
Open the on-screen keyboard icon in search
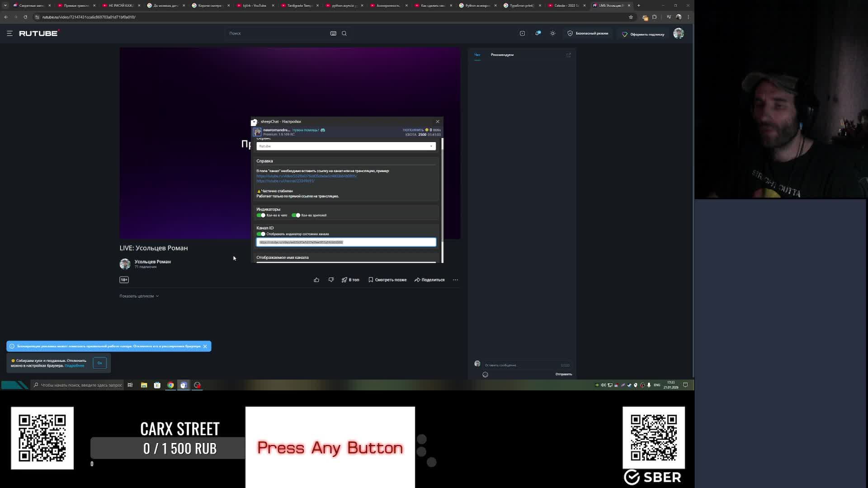(333, 33)
